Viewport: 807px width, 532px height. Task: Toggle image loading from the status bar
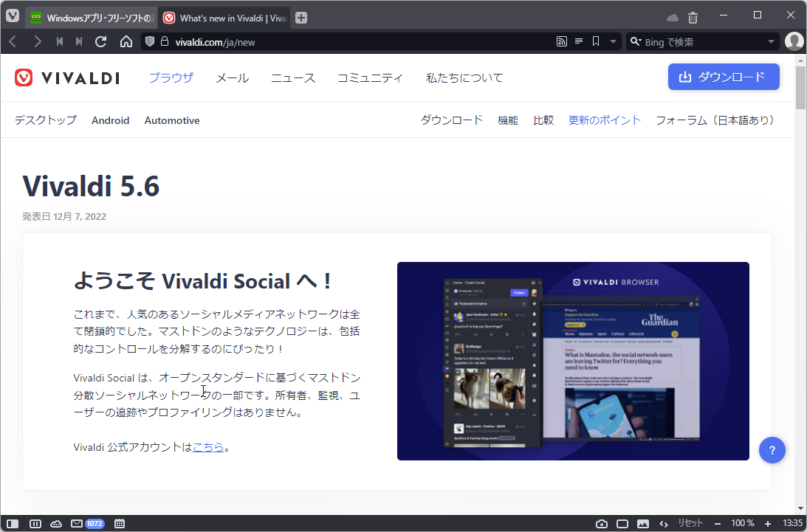coord(643,523)
